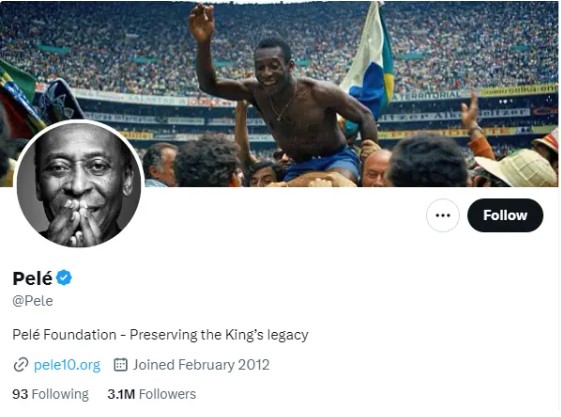The width and height of the screenshot is (561, 417).
Task: Open the 3.1M Followers list
Action: 152,394
